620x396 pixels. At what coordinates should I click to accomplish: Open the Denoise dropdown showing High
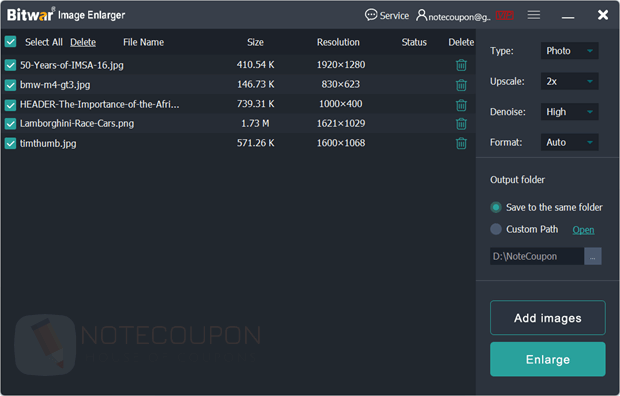coord(569,112)
